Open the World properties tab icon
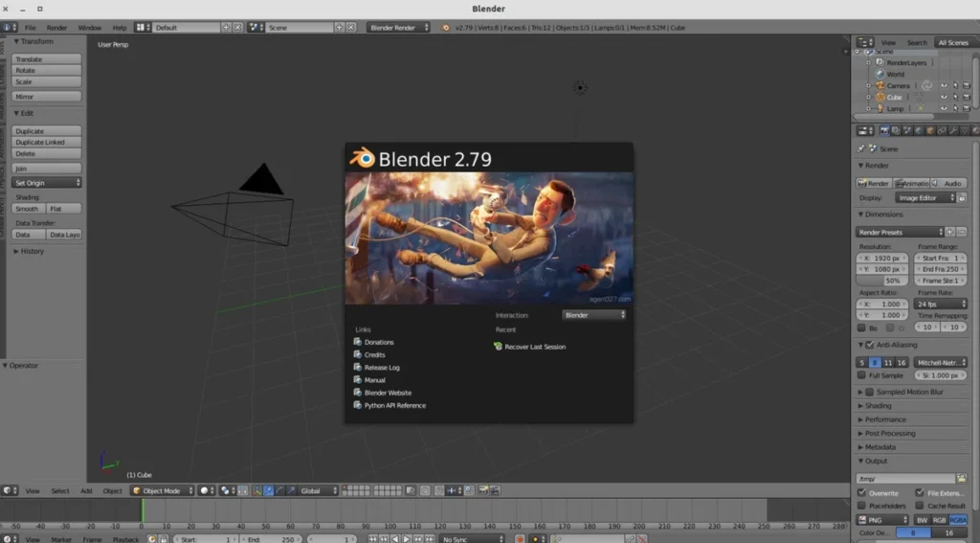This screenshot has height=543, width=980. (x=918, y=131)
